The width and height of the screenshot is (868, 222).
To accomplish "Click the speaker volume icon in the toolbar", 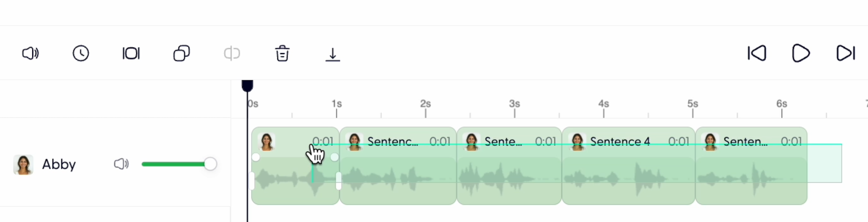I will point(30,53).
